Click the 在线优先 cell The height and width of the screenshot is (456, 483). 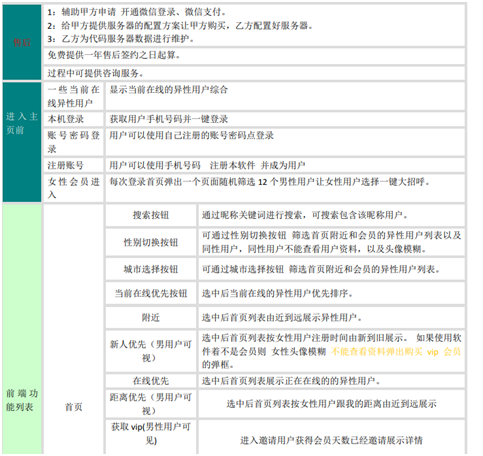pos(151,381)
